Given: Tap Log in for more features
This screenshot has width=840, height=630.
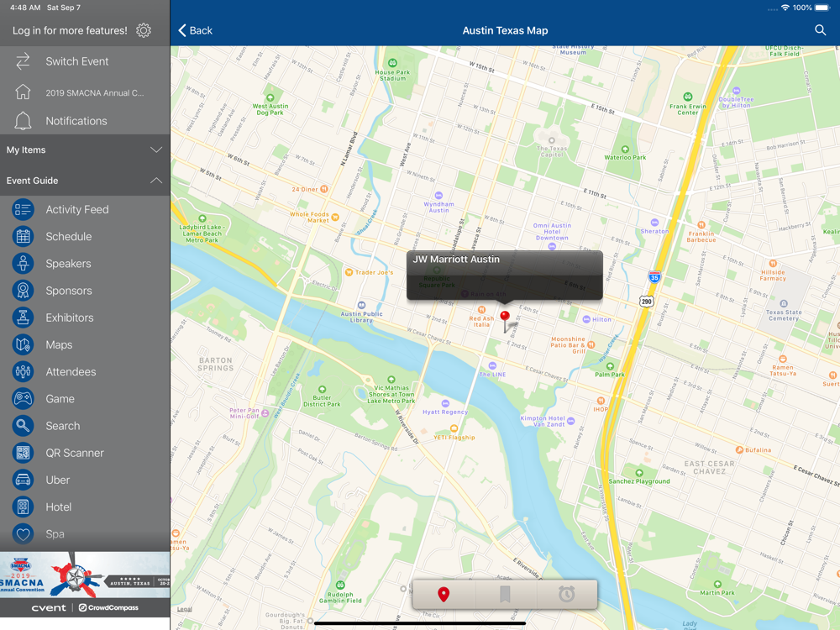Looking at the screenshot, I should point(71,30).
